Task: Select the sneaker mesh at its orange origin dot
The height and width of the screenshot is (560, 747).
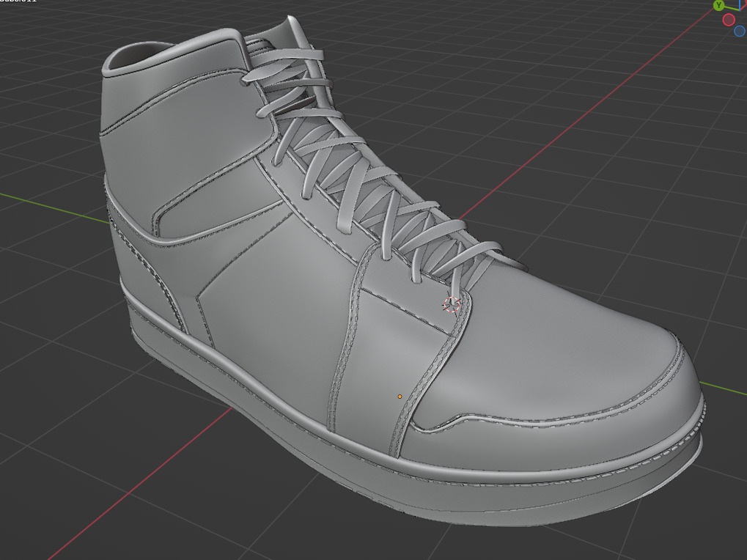Action: pyautogui.click(x=400, y=397)
